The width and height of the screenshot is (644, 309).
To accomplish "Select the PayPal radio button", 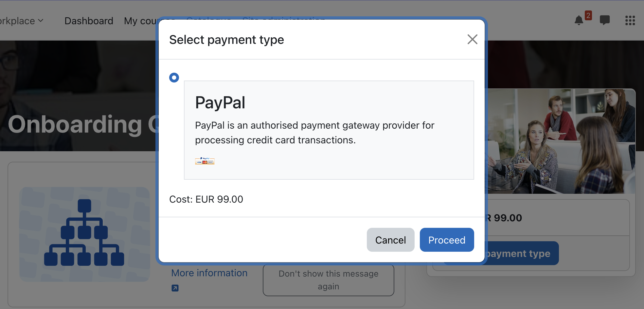I will (x=174, y=78).
